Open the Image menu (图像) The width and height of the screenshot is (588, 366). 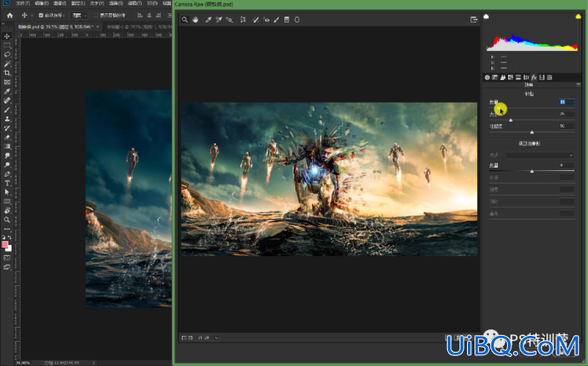59,3
